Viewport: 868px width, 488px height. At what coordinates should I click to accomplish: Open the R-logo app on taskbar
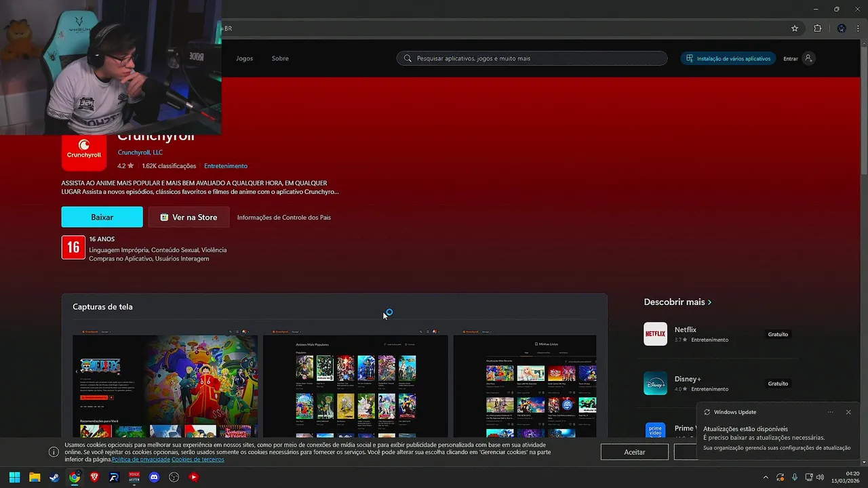click(114, 477)
